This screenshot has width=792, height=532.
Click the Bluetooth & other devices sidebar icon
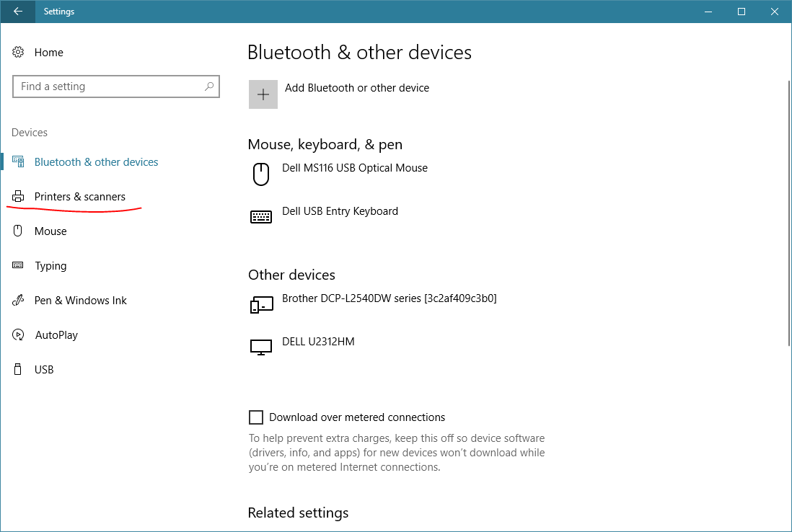click(x=18, y=161)
